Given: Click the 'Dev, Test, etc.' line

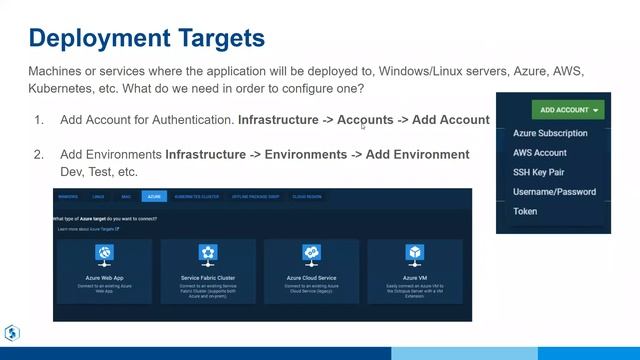Looking at the screenshot, I should coord(99,172).
